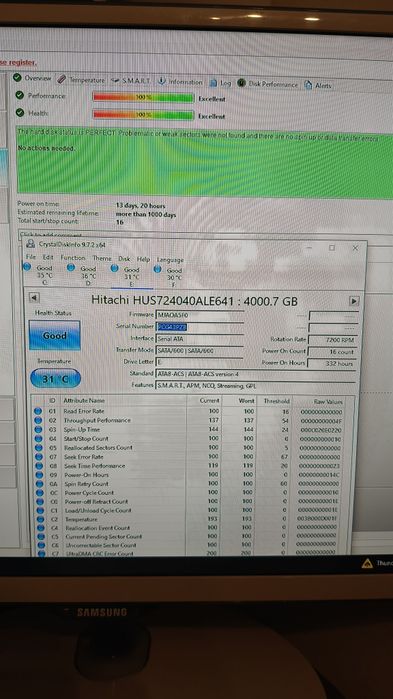This screenshot has width=393, height=699.
Task: Open the Disk menu
Action: pos(124,259)
